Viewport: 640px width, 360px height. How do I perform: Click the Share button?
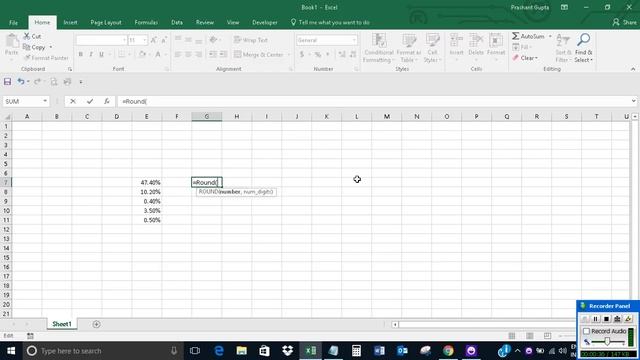pyautogui.click(x=624, y=22)
